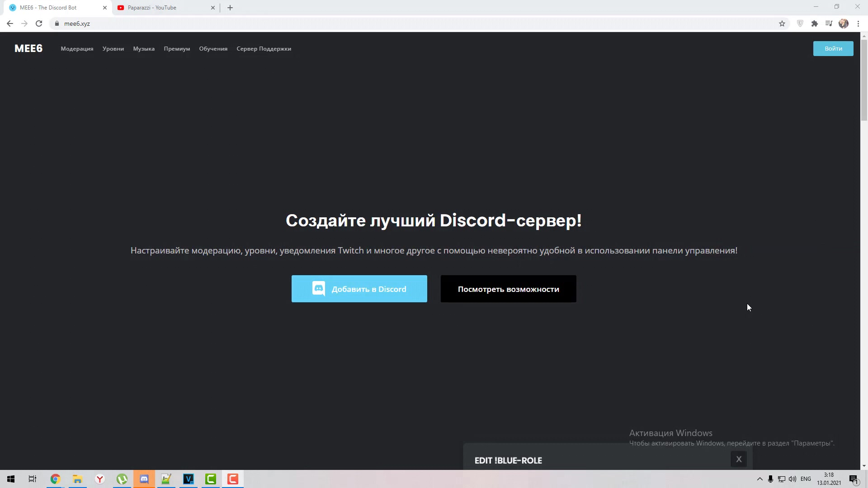The width and height of the screenshot is (868, 488).
Task: Open uTorrent from the taskbar
Action: pos(122,479)
